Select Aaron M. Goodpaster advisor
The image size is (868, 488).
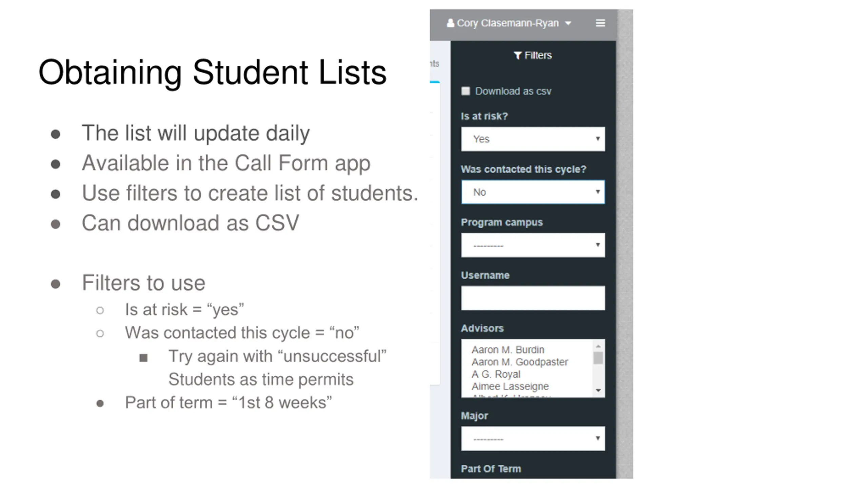(x=519, y=362)
